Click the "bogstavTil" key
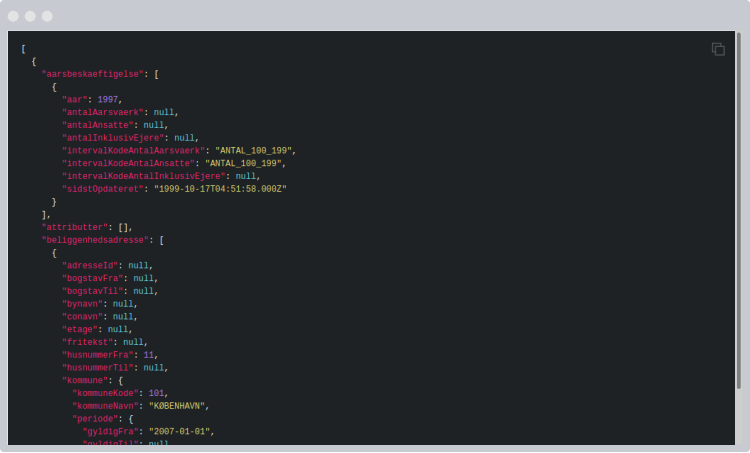750x453 pixels. point(93,291)
